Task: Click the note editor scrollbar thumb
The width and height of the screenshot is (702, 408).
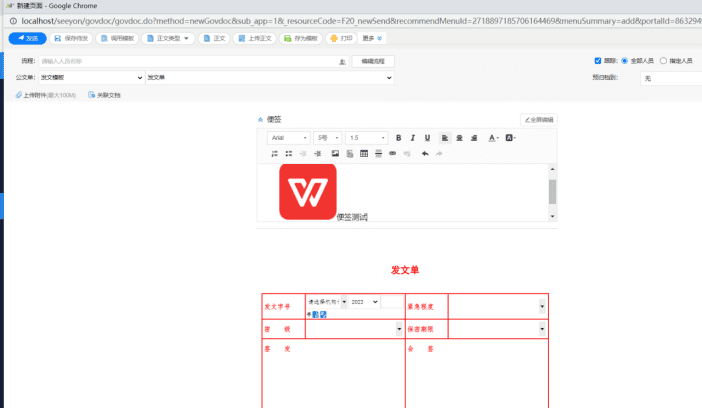Action: point(552,192)
